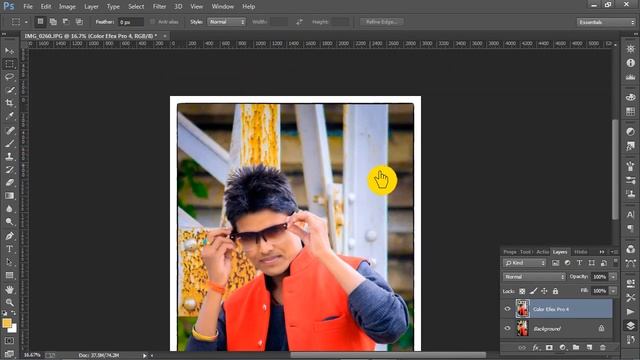Click the Refine Edge button
The height and width of the screenshot is (360, 640).
(382, 22)
